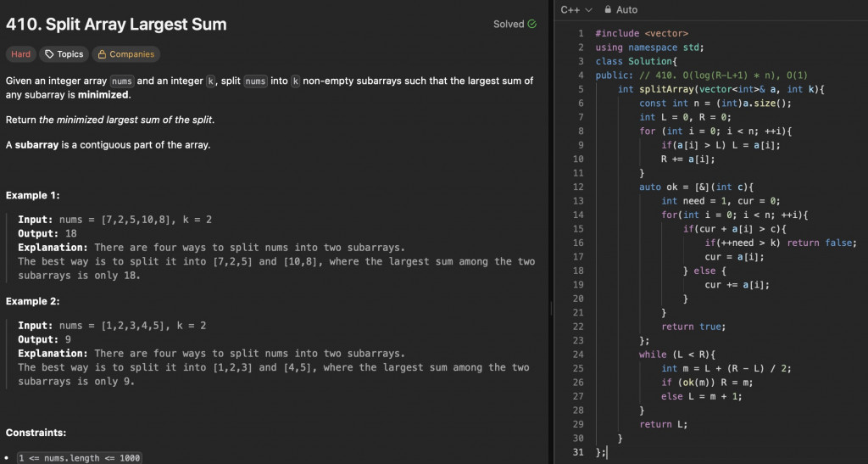Click the Solved status label

coord(509,24)
